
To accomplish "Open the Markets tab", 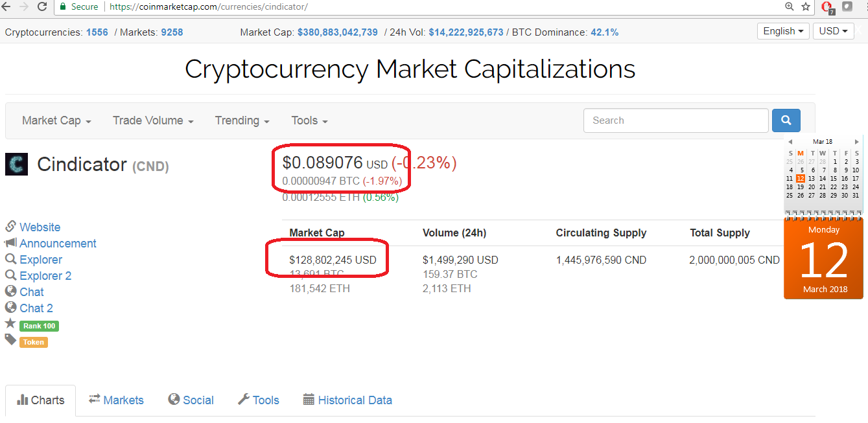I will pos(116,400).
